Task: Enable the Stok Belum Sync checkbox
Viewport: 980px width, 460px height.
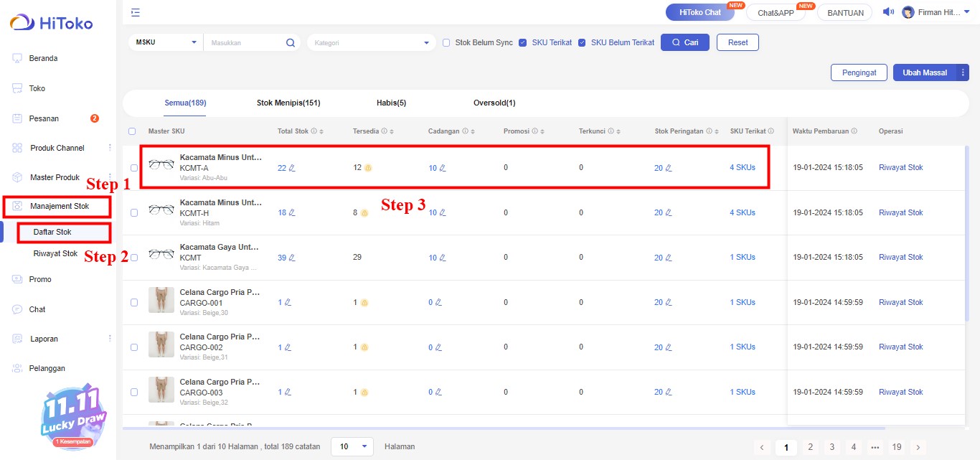Action: click(446, 43)
